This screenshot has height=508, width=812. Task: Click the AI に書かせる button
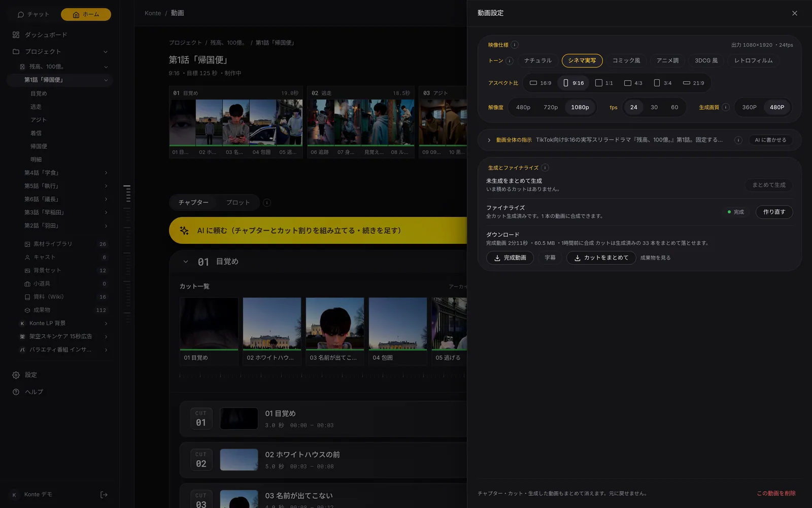coord(770,140)
